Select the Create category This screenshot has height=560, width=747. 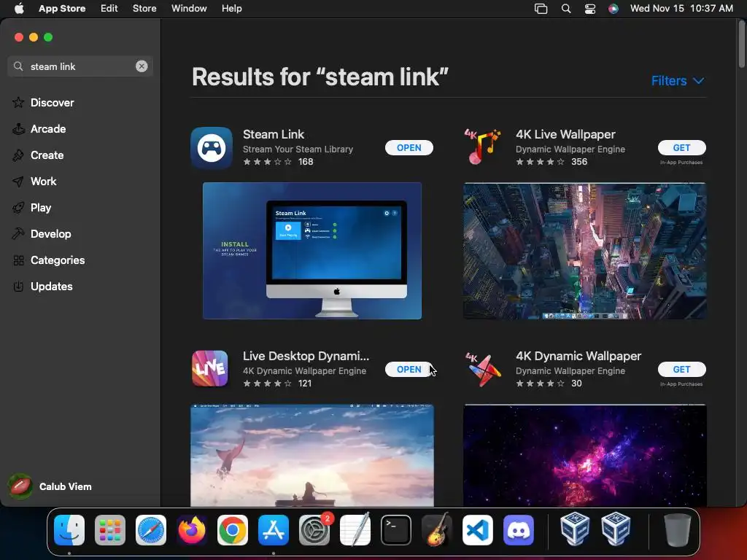[x=47, y=155]
